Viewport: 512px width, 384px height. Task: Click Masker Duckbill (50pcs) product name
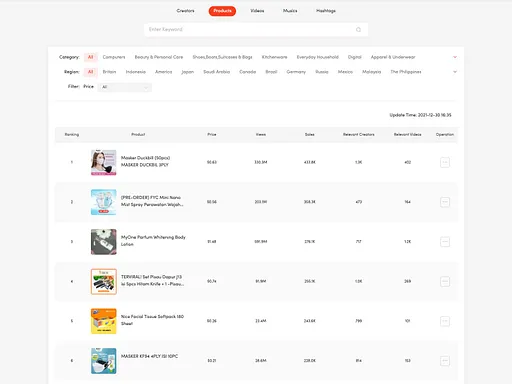click(x=145, y=161)
